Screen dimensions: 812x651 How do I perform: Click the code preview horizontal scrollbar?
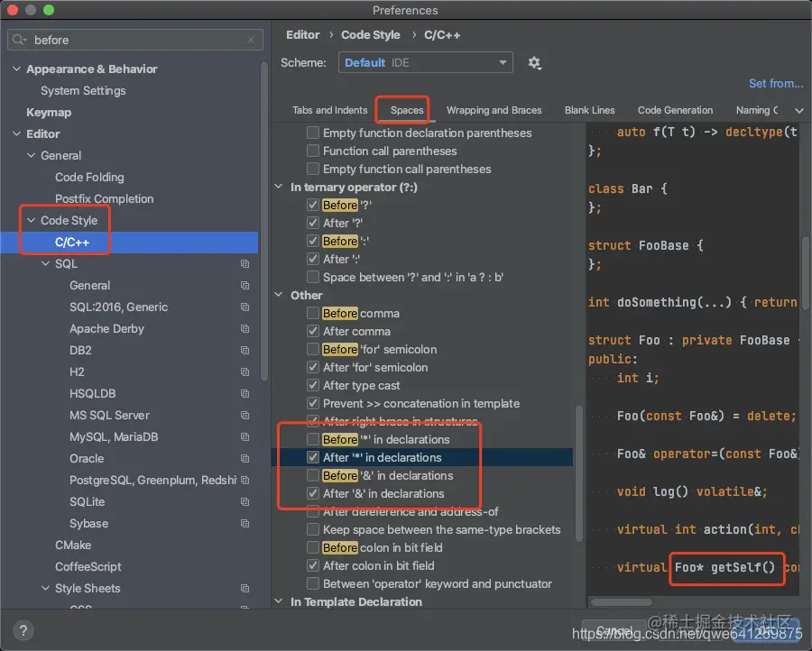pos(622,602)
